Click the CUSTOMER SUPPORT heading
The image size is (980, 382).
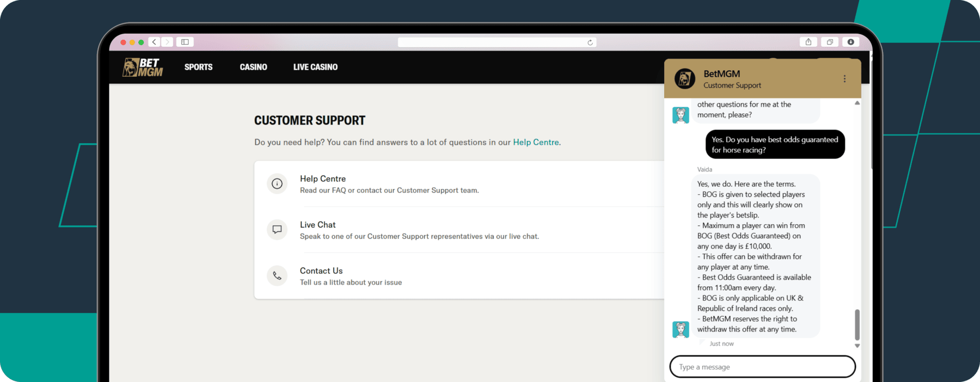point(310,120)
